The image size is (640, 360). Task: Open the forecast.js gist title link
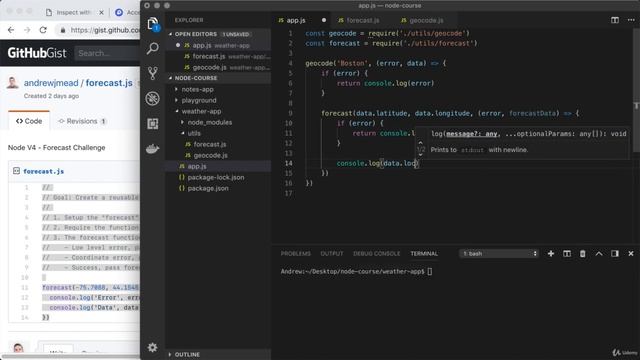pos(109,83)
